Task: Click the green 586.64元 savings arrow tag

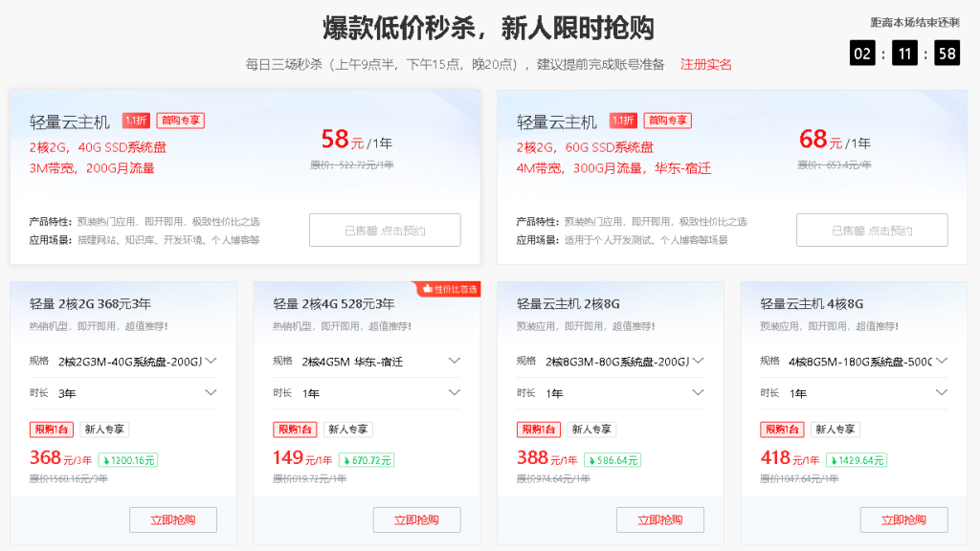Action: pos(612,460)
